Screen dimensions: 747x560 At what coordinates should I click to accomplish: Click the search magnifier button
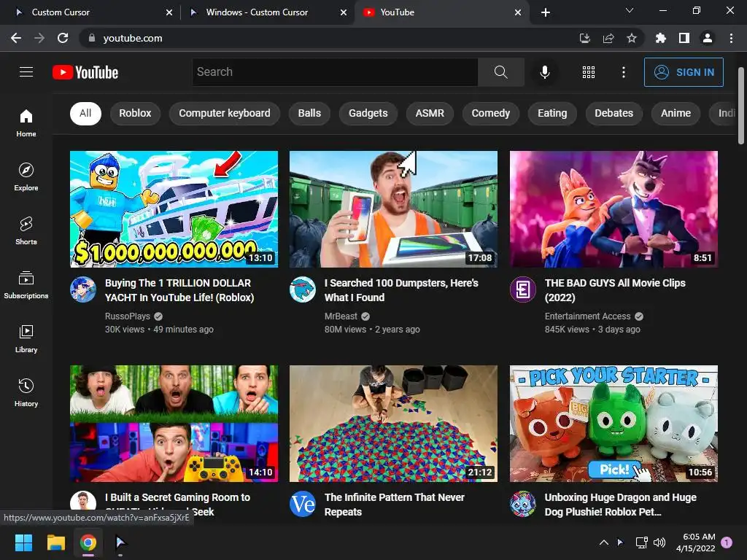point(500,72)
